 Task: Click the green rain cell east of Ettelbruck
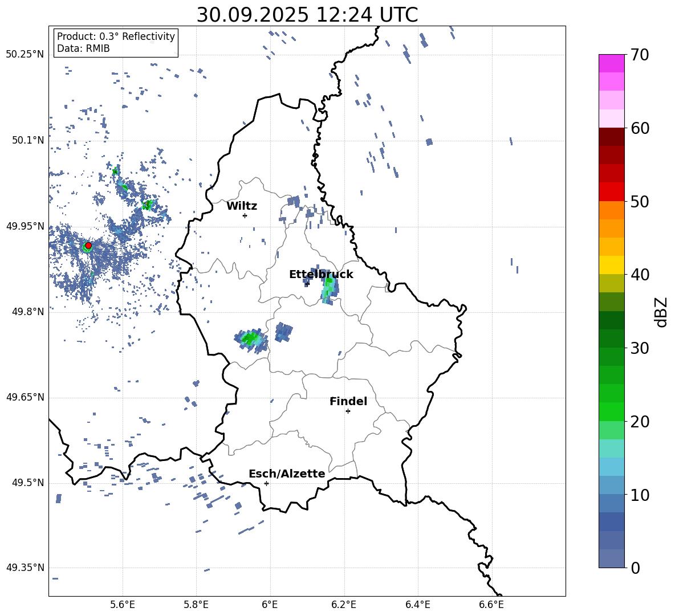tap(330, 289)
